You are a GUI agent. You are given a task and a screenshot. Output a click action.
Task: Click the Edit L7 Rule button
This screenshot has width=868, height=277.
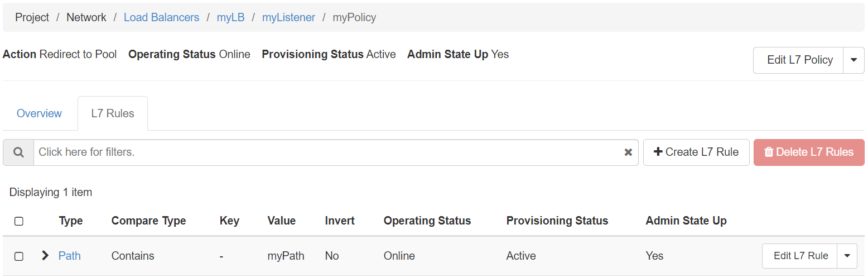(x=801, y=256)
